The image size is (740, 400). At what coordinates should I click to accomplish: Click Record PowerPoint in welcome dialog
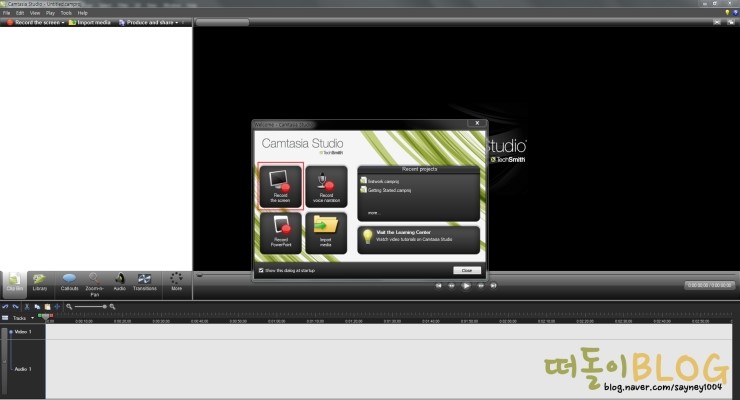(x=280, y=233)
